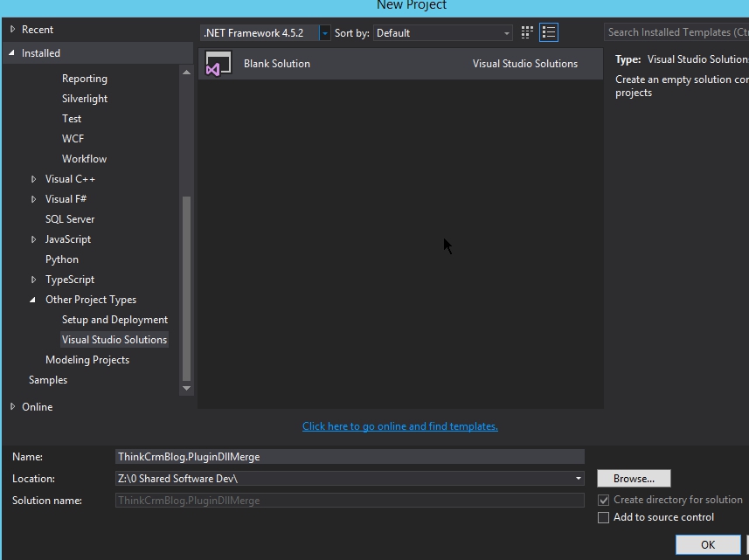Toggle Create directory for solution checkbox
Viewport: 749px width, 560px height.
click(603, 500)
